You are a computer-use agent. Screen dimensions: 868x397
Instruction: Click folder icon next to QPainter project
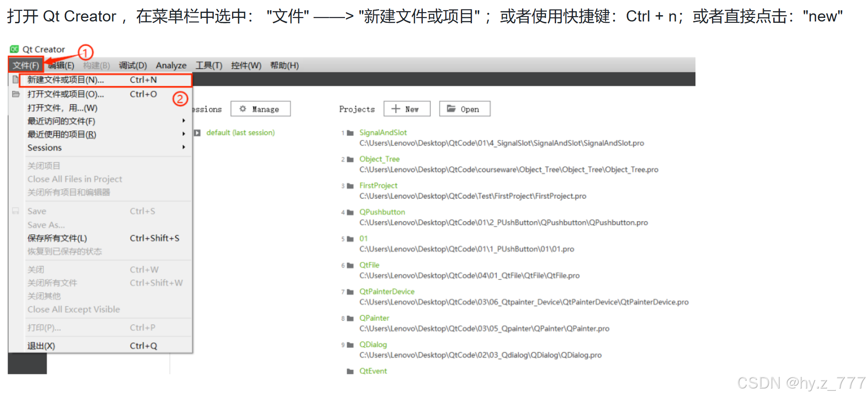coord(350,318)
